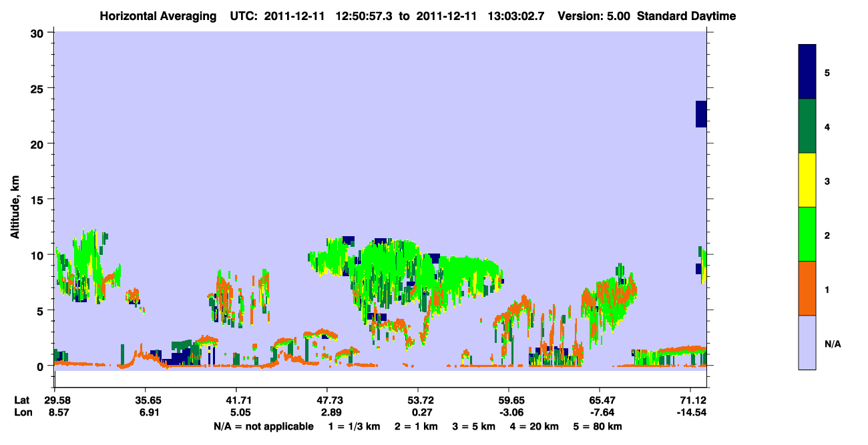Click the bright green colorbar segment labeled 2
This screenshot has width=868, height=445.
[807, 234]
